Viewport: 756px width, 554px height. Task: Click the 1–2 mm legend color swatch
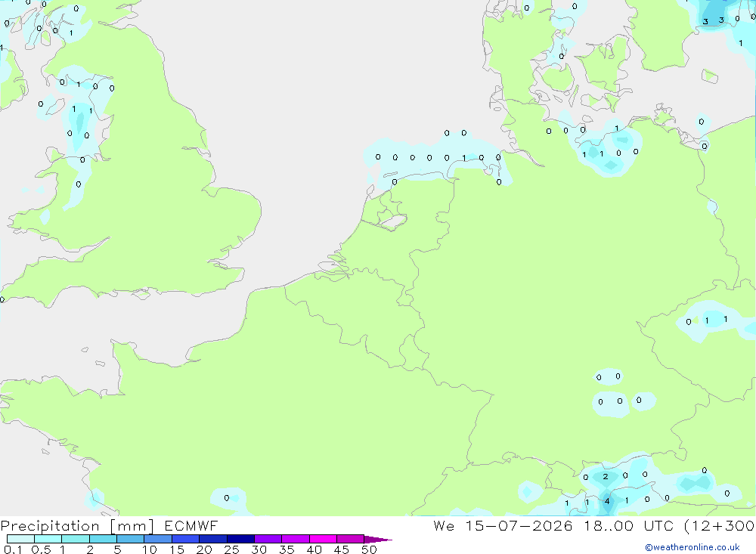coord(76,539)
